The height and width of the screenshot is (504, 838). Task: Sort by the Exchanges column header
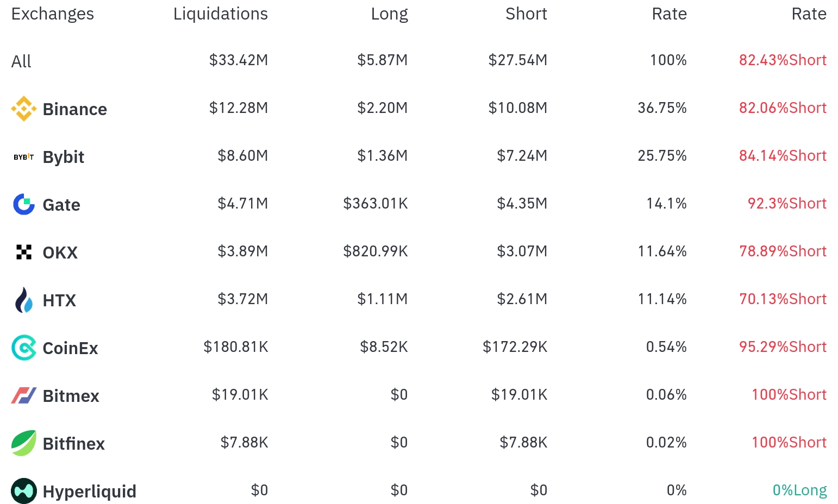(x=53, y=14)
